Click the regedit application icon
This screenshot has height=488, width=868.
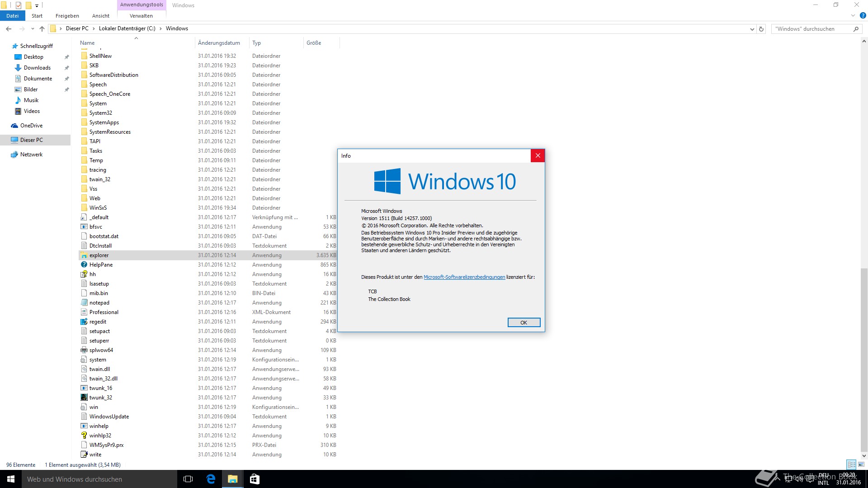pos(84,322)
